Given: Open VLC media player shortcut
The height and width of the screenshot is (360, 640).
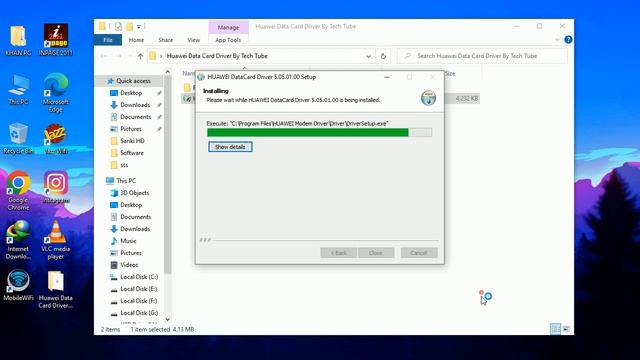Looking at the screenshot, I should click(56, 240).
